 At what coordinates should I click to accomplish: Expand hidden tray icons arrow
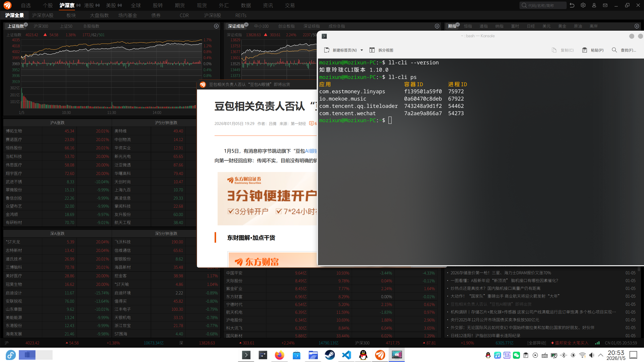[601, 355]
